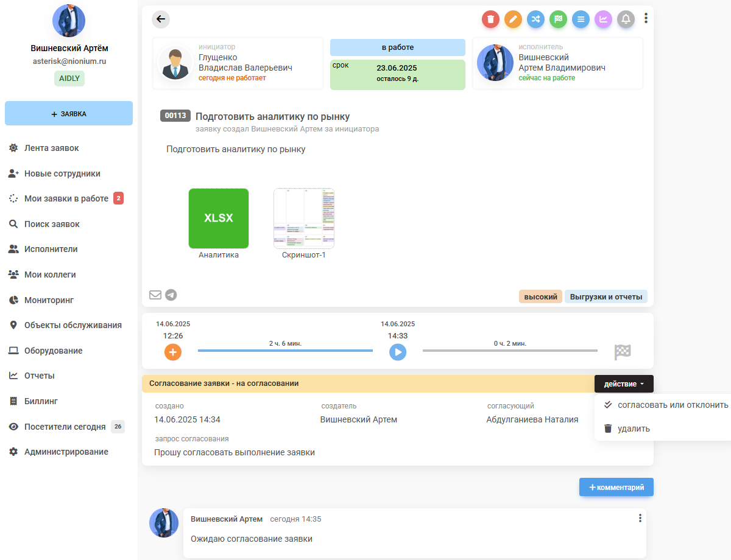731x560 pixels.
Task: Click the comment author avatar
Action: [164, 523]
